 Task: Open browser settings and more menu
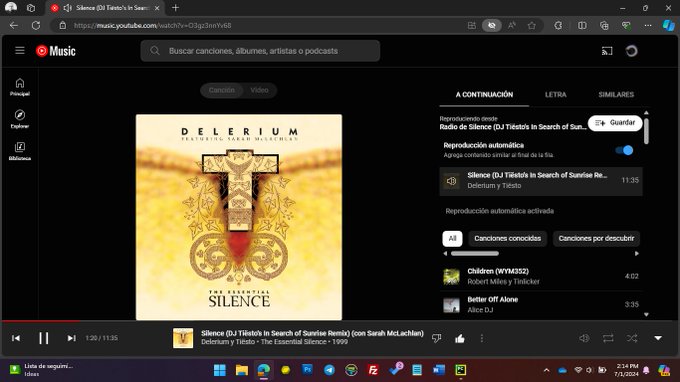(648, 26)
